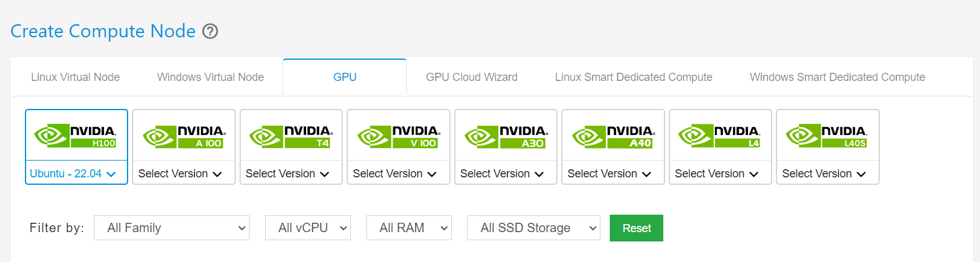Select the NVIDIA H100 GPU logo
Viewport: 980px width, 262px height.
pos(76,136)
